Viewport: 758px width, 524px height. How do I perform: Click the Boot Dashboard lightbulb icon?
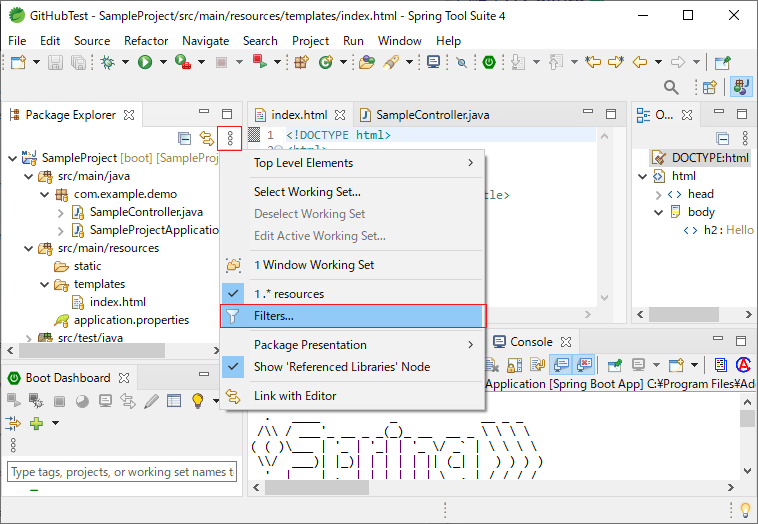198,401
